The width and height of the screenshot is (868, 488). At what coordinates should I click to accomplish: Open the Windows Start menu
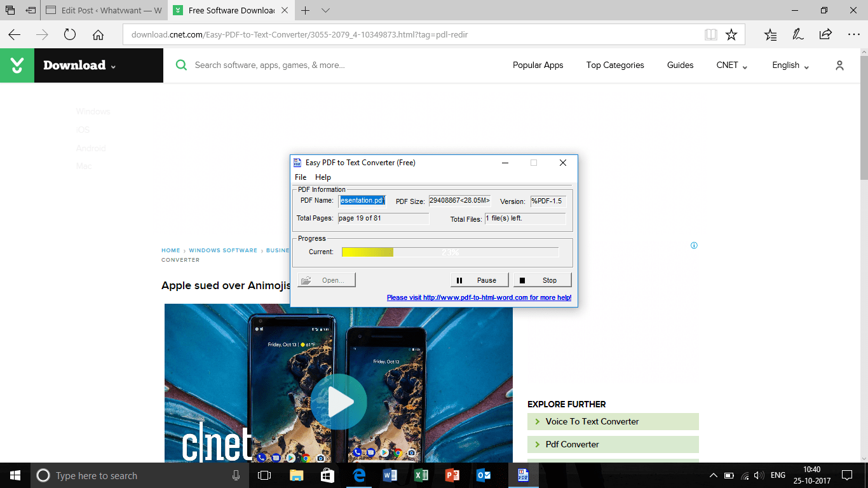pos(15,475)
